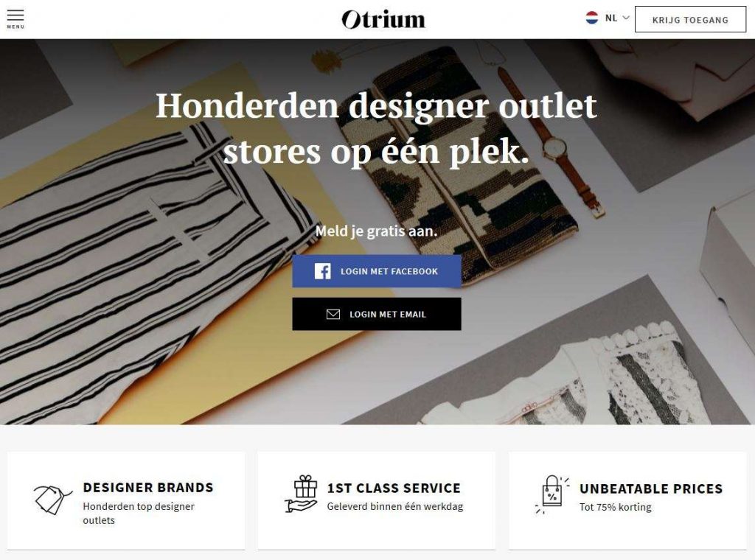Open the 1st Class Service heading
This screenshot has height=560, width=755.
click(x=394, y=489)
